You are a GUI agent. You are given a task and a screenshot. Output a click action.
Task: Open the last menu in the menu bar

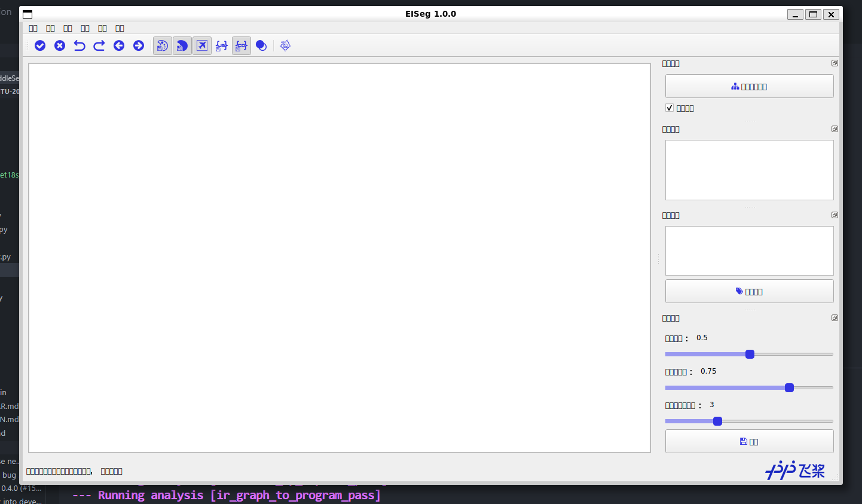tap(120, 28)
